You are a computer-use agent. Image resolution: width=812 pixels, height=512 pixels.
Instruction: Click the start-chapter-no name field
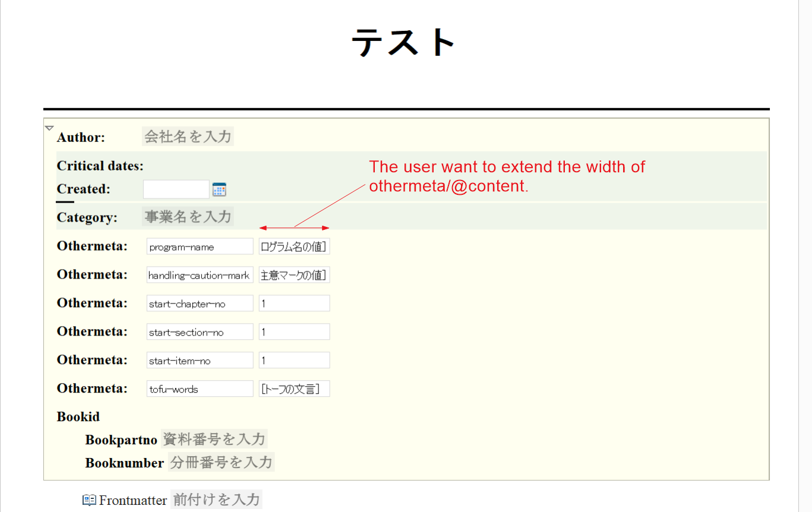pos(200,304)
